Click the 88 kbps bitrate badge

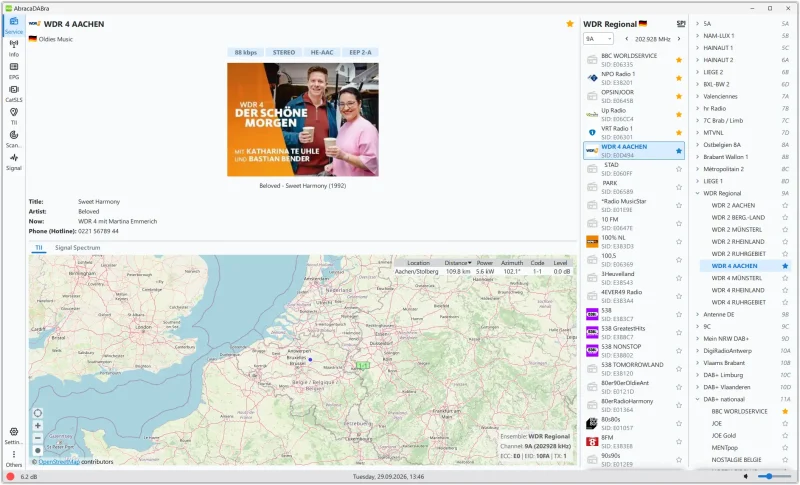click(245, 52)
